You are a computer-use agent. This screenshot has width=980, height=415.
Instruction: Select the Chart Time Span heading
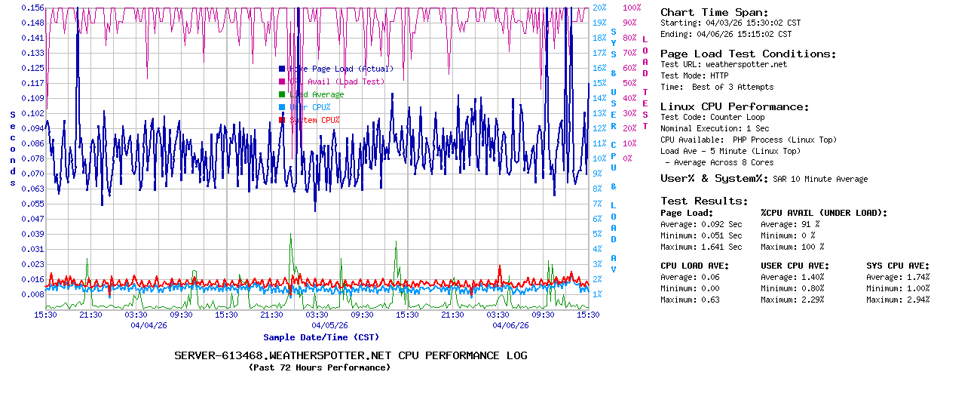[x=714, y=12]
